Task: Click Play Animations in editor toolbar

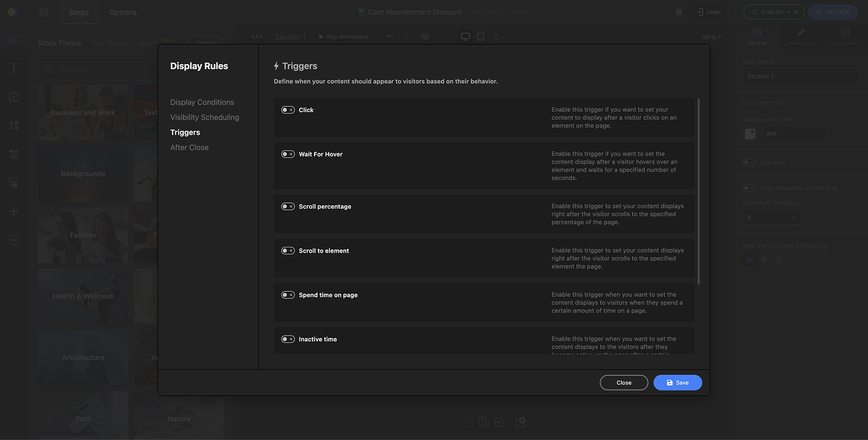Action: (x=344, y=37)
